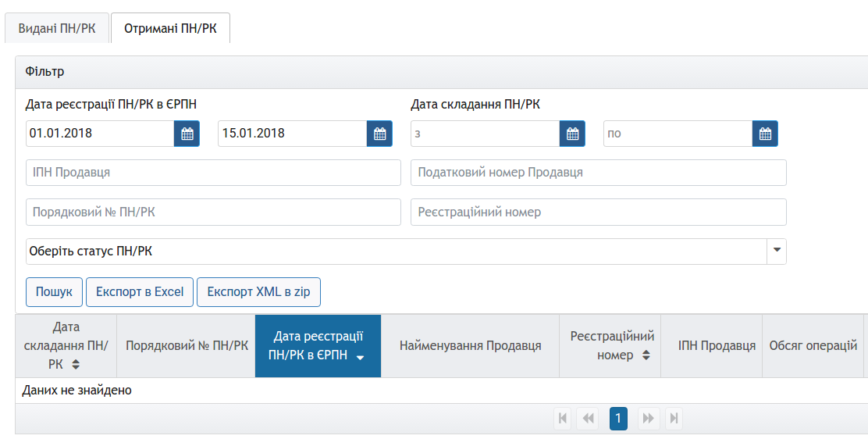Expand the Оберіть статус ПН/РК dropdown

pos(777,252)
